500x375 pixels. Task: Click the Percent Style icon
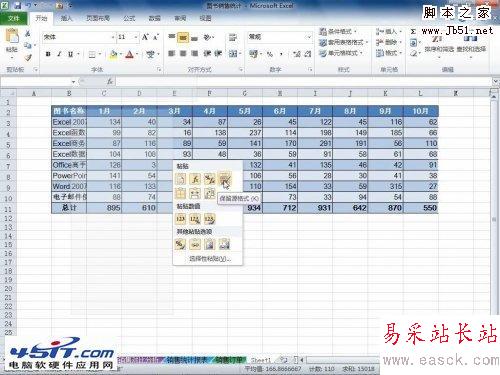pyautogui.click(x=270, y=54)
